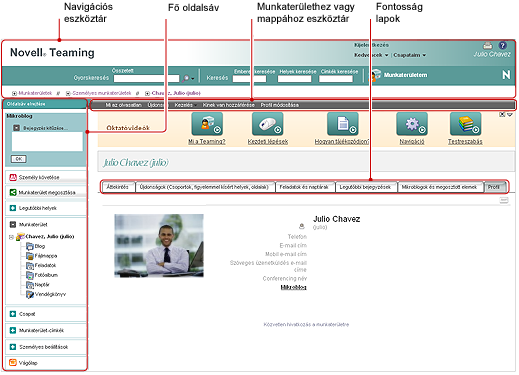519x375 pixels.
Task: Switch to the Profil tab
Action: click(x=495, y=187)
